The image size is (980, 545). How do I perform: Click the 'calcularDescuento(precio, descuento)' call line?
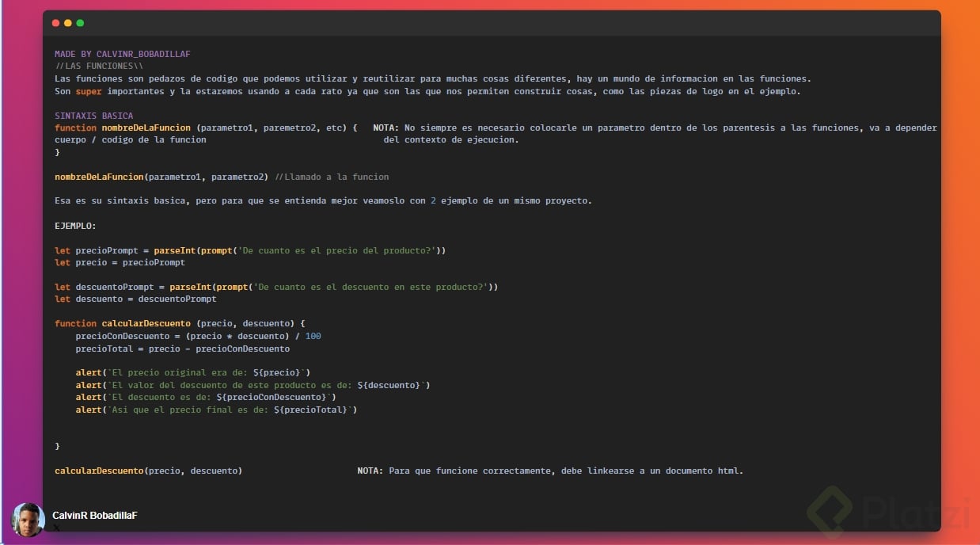pyautogui.click(x=149, y=471)
